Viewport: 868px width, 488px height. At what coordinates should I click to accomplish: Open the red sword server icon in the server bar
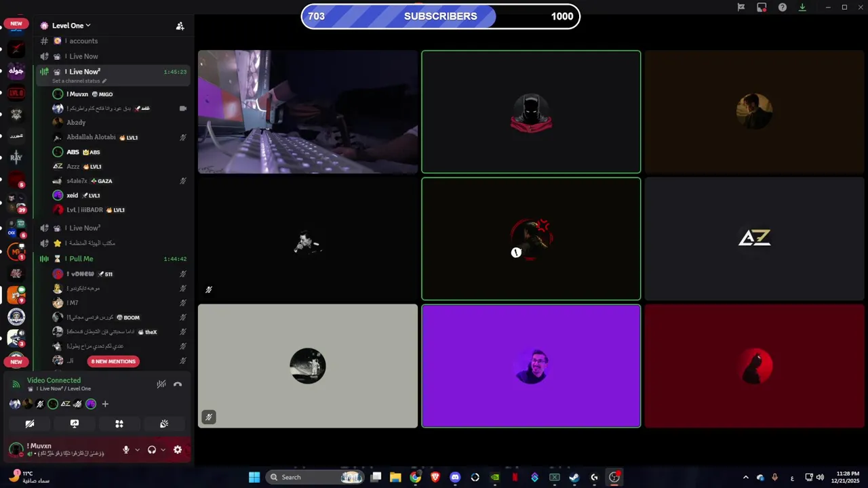16,49
